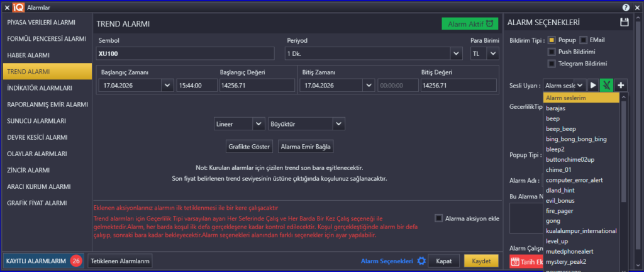Click the iQ application logo

[18, 7]
